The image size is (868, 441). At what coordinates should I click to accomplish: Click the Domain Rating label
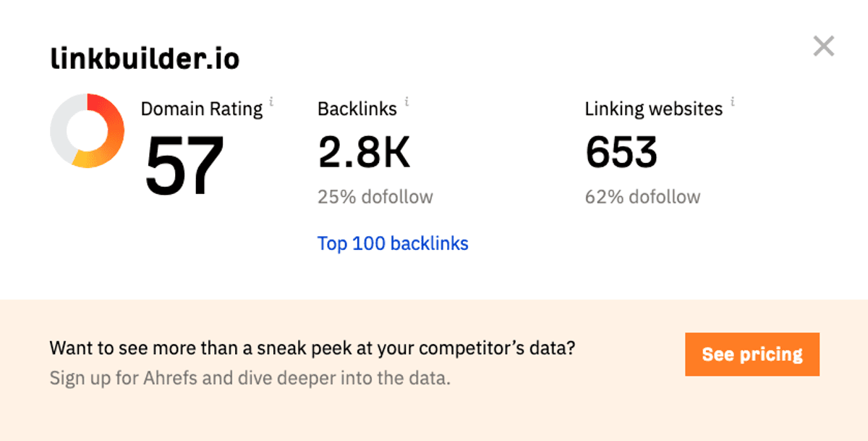[x=201, y=109]
